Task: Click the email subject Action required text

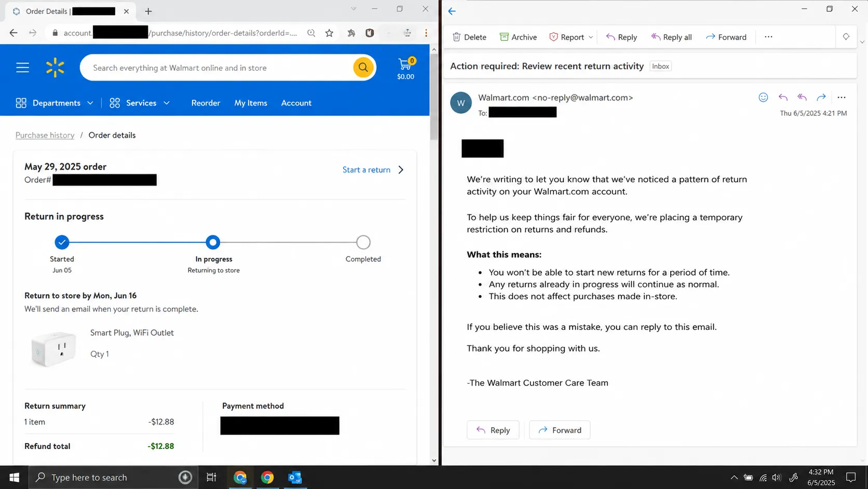Action: pos(547,66)
